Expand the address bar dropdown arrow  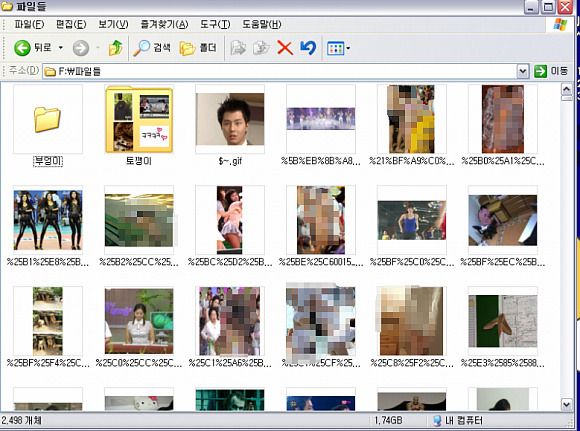(522, 71)
